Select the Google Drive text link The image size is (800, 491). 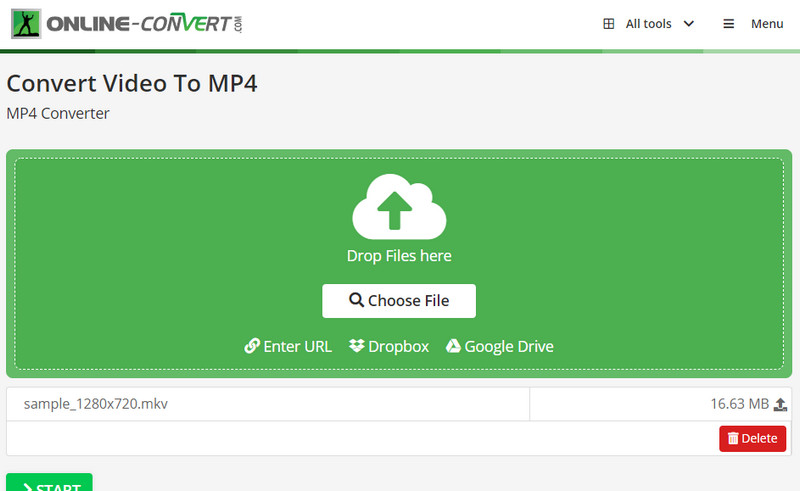(508, 346)
